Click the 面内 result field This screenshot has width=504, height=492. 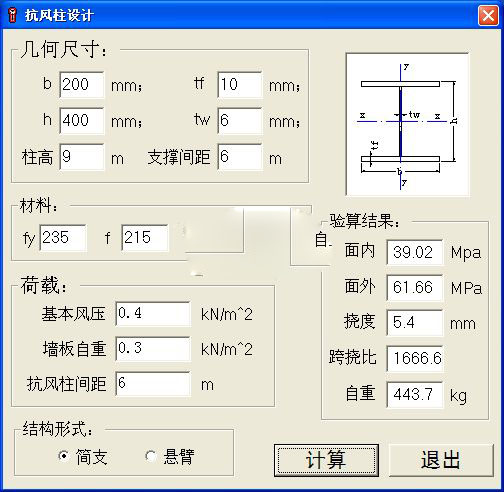pos(415,252)
